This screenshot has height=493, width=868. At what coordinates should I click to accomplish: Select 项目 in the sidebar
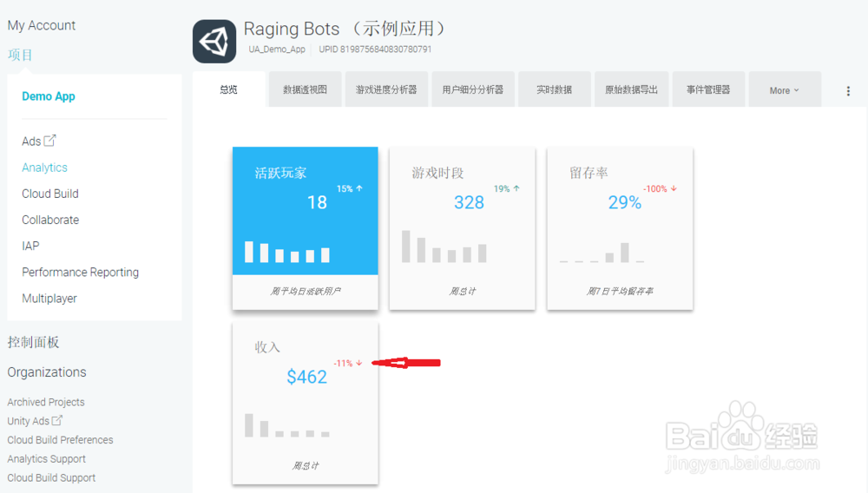(x=20, y=55)
